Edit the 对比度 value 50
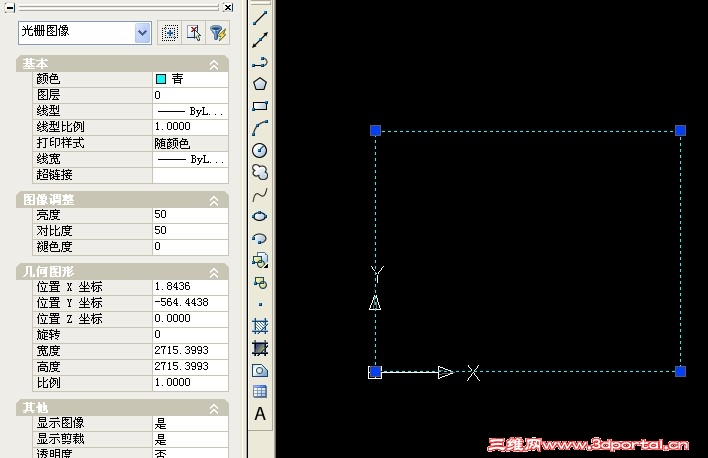The image size is (708, 458). (190, 231)
